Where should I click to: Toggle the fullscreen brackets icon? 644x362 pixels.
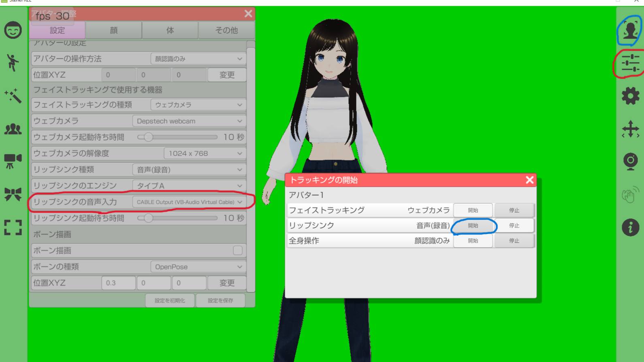pyautogui.click(x=13, y=228)
